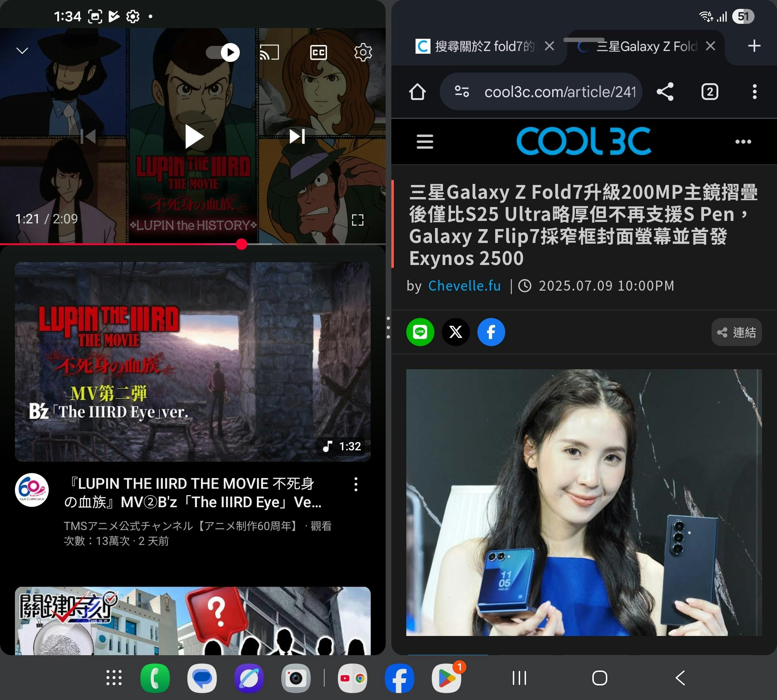Tap the battery indicator showing 51

743,16
